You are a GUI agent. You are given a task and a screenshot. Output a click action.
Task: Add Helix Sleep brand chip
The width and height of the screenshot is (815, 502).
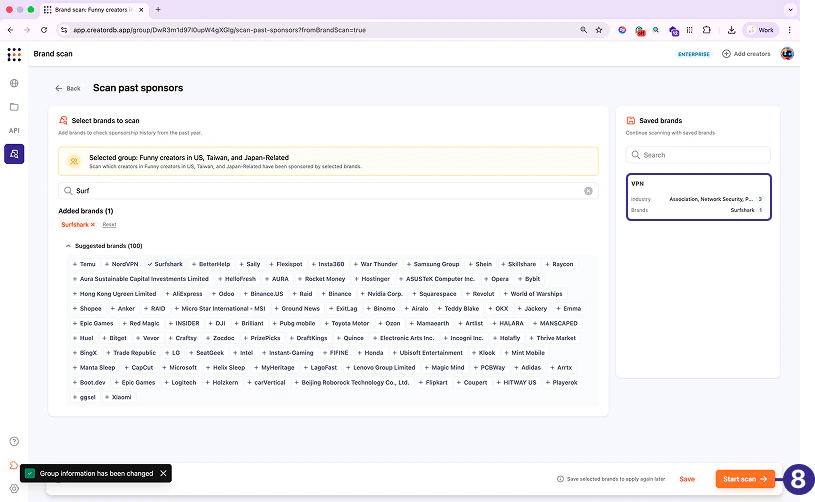(225, 367)
